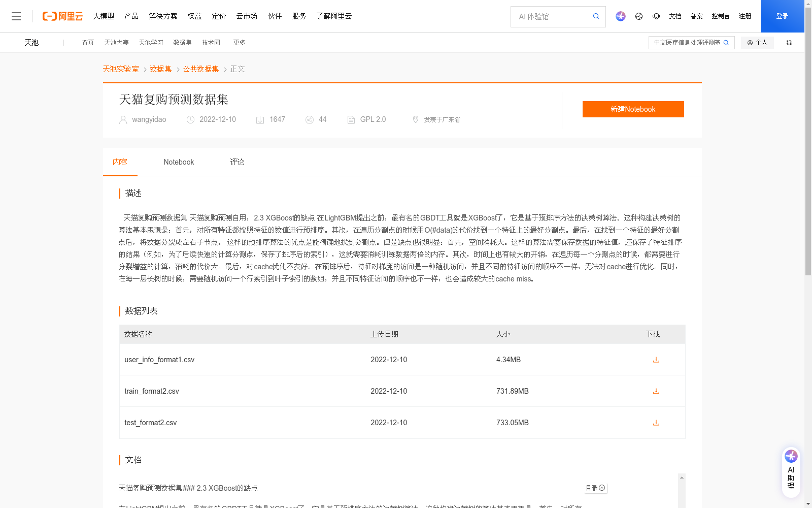Viewport: 812px width, 508px height.
Task: Click the 权益 menu item
Action: pos(194,16)
